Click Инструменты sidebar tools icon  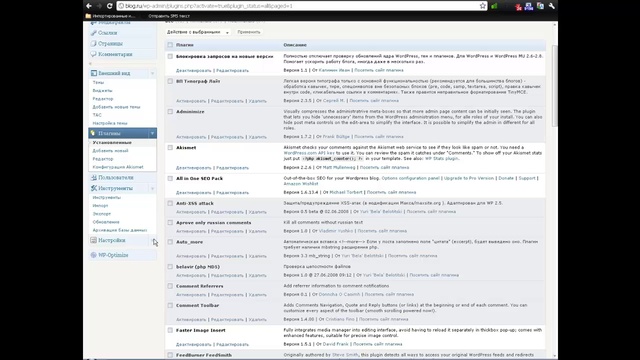(x=93, y=188)
